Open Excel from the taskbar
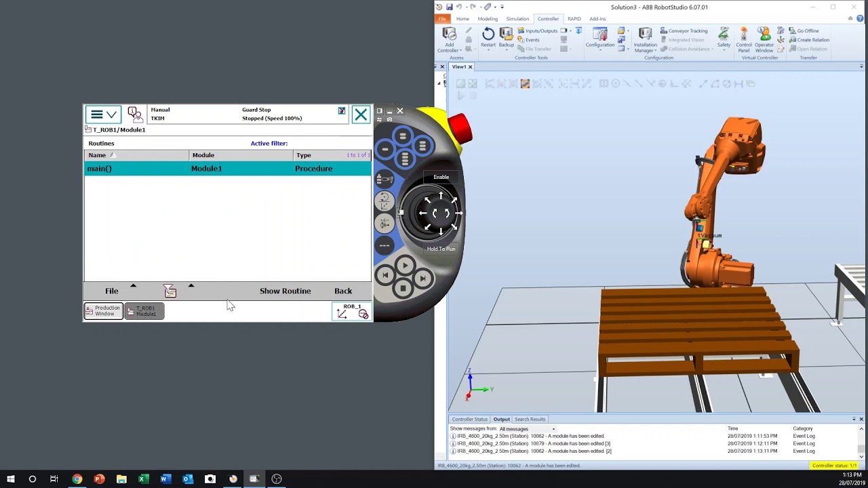This screenshot has height=488, width=868. [x=143, y=479]
